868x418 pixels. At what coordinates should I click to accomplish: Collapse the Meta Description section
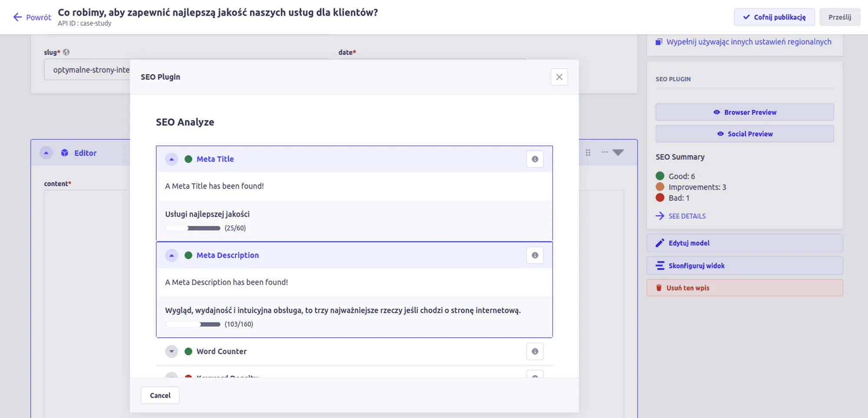pos(171,255)
